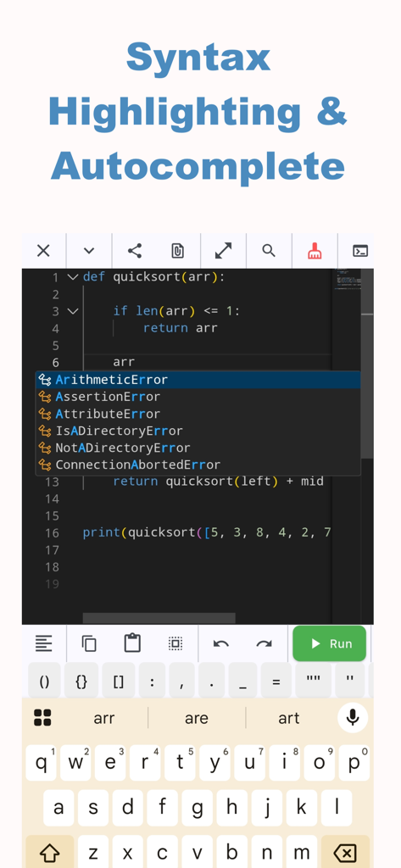Viewport: 401px width, 868px height.
Task: Insert parentheses with the () key
Action: 44,682
